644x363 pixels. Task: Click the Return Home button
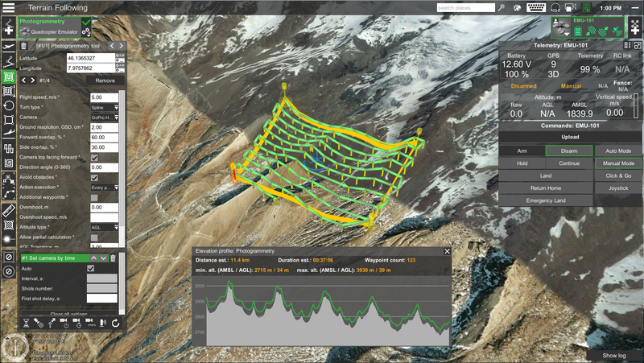[545, 188]
